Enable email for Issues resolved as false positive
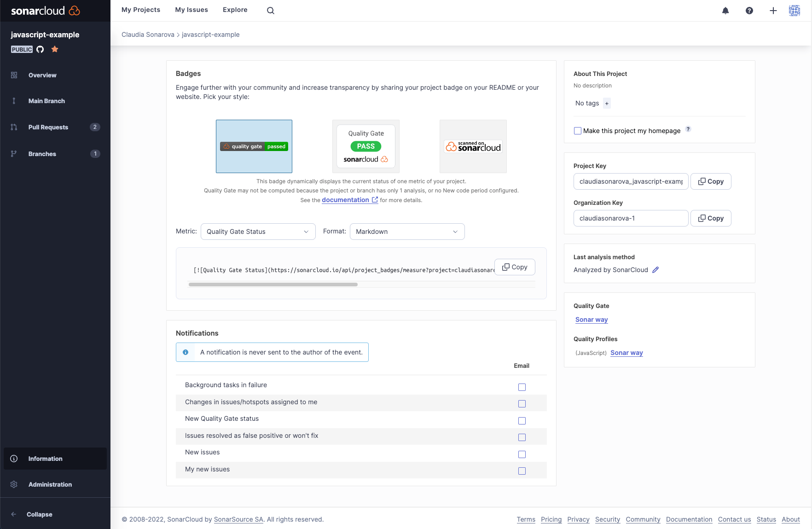 pyautogui.click(x=522, y=437)
